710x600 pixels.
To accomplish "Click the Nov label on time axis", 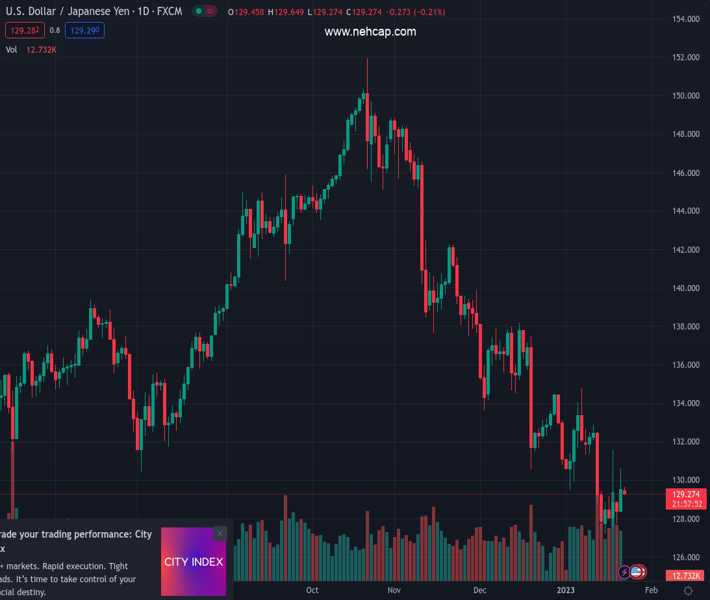I will pyautogui.click(x=394, y=591).
